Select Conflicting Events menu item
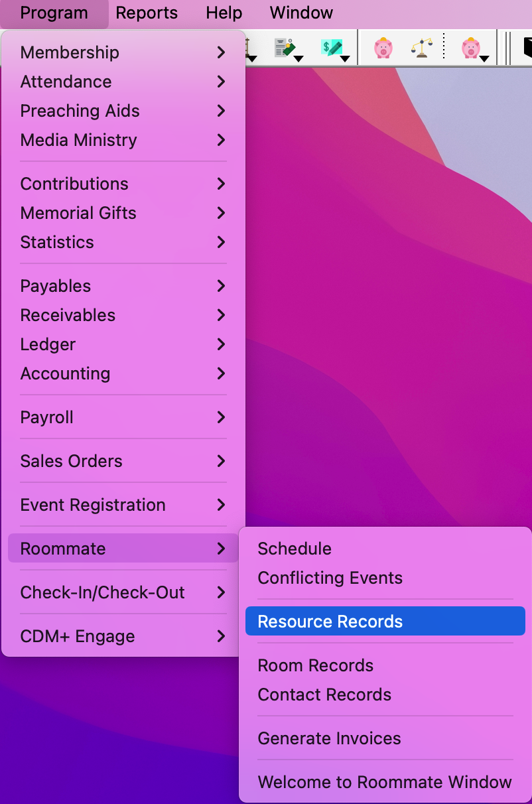Image resolution: width=532 pixels, height=804 pixels. click(330, 578)
